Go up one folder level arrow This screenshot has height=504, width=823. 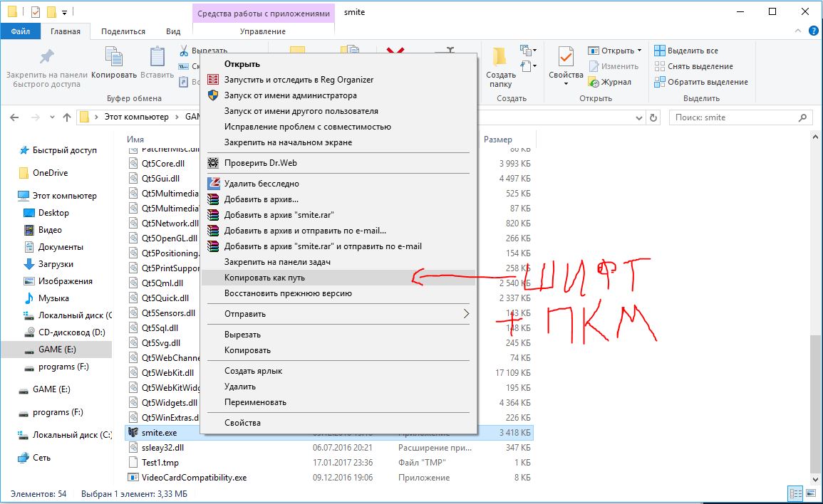(67, 117)
